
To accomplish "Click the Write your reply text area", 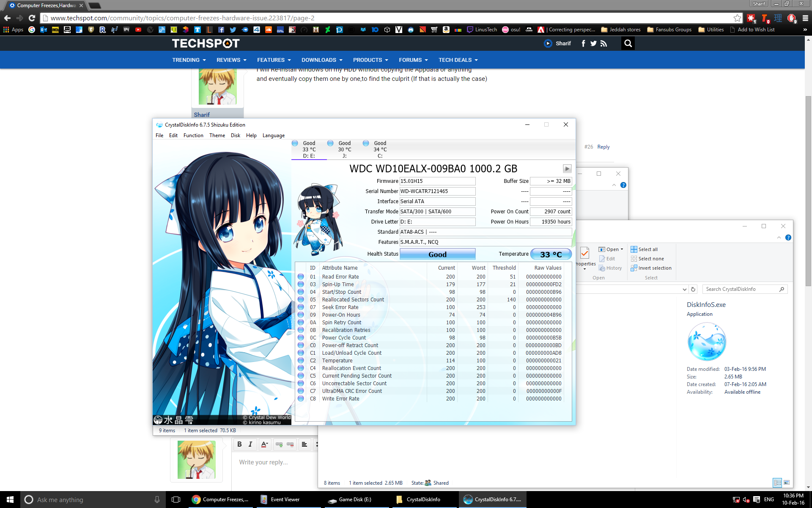I will (x=275, y=462).
